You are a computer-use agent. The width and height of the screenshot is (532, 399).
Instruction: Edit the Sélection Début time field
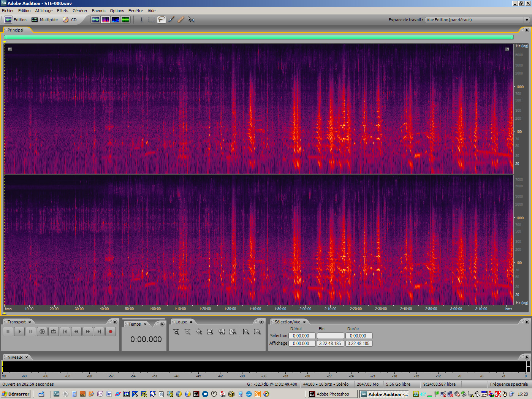pos(302,336)
